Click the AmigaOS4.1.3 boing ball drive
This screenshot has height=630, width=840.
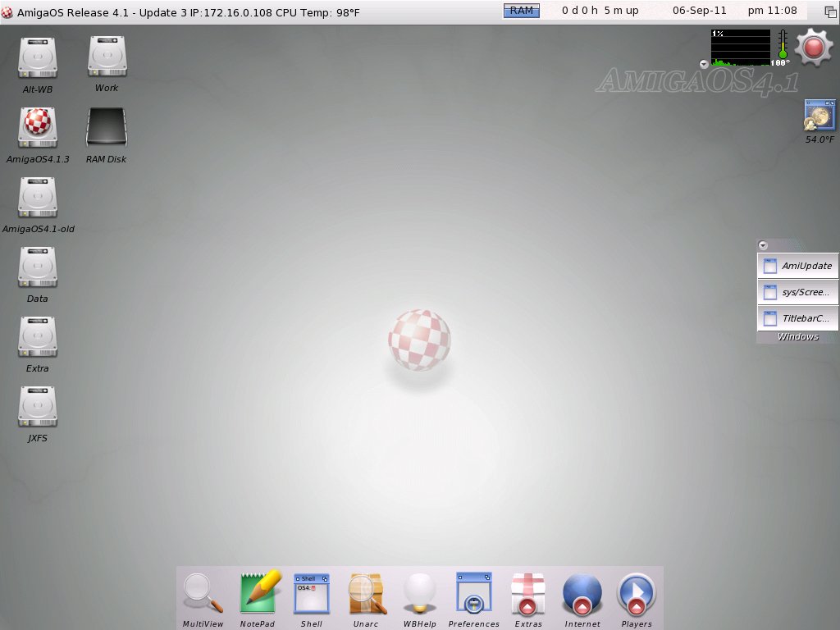[x=38, y=127]
